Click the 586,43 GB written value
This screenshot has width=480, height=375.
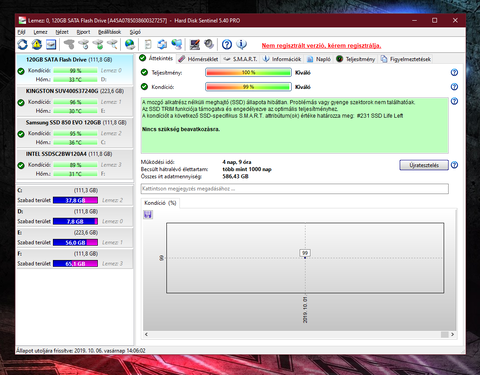click(235, 176)
